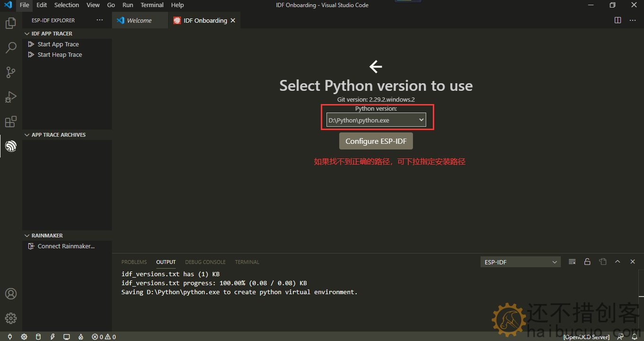Open Run and Debug view
This screenshot has width=644, height=341.
coord(11,97)
